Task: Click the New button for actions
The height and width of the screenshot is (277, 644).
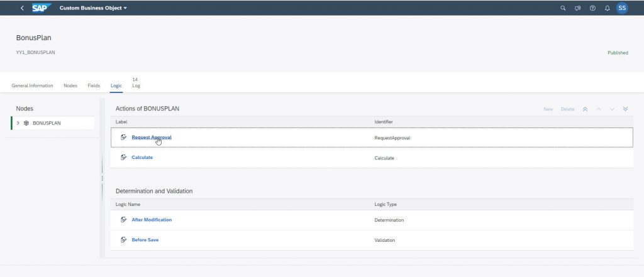Action: 548,109
